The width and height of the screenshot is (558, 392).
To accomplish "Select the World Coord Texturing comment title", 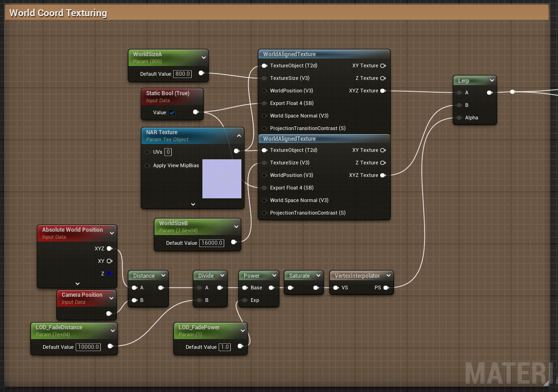I will point(58,13).
